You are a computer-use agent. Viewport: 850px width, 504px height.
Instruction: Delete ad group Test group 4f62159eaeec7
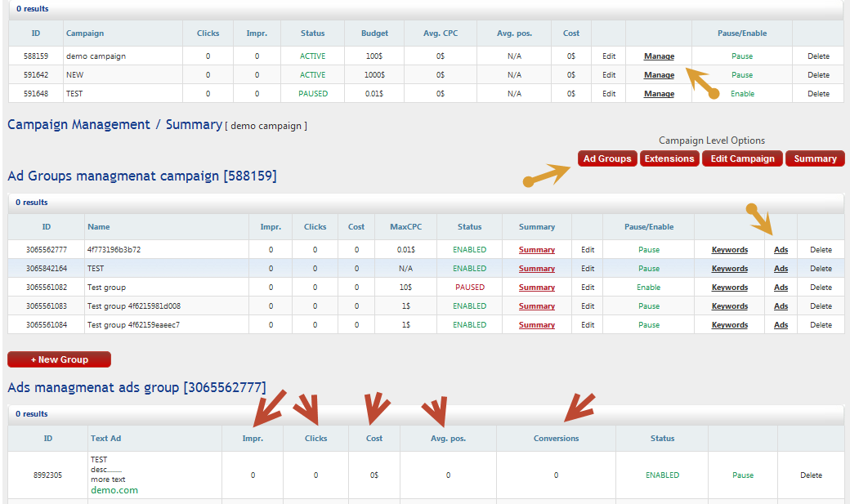pos(821,325)
